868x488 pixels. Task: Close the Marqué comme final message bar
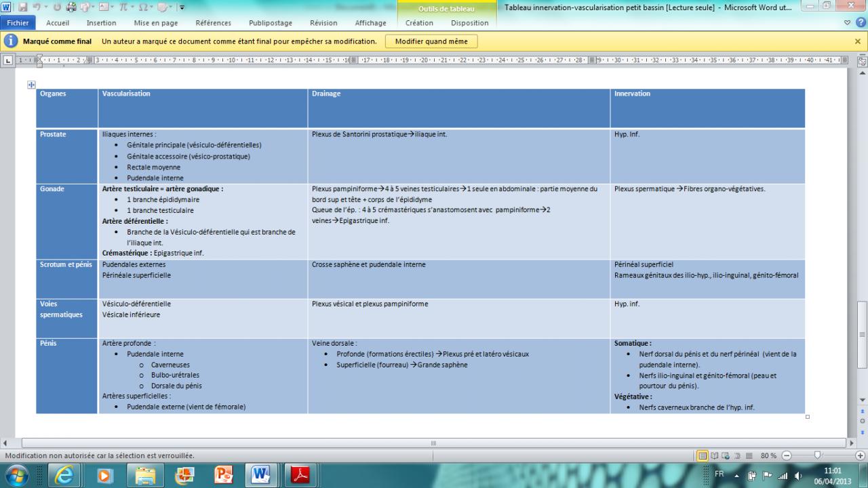coord(858,41)
